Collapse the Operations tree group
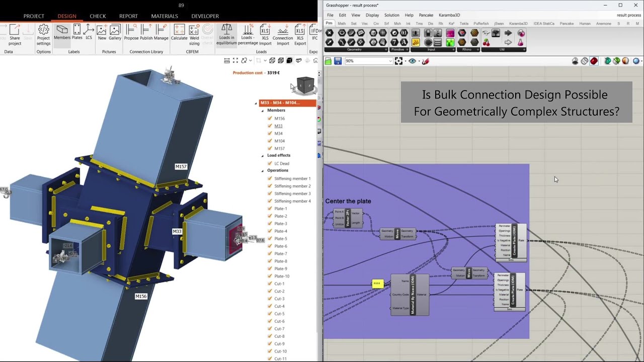 pyautogui.click(x=263, y=171)
